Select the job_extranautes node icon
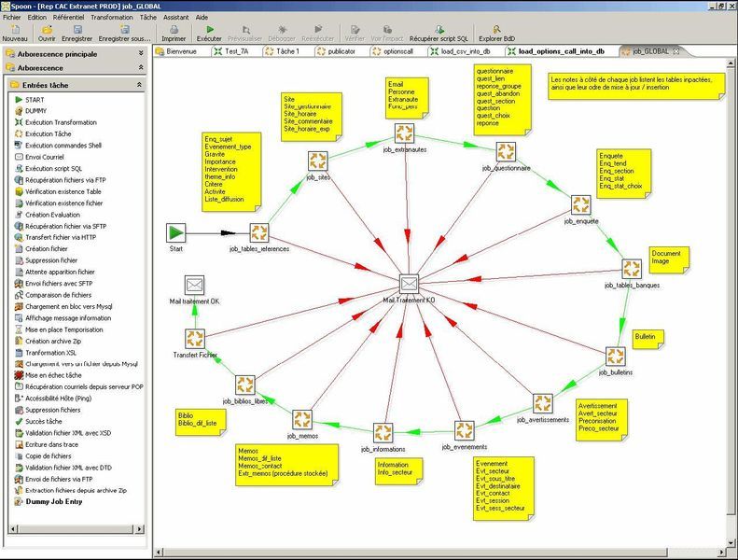This screenshot has width=738, height=560. click(x=404, y=132)
